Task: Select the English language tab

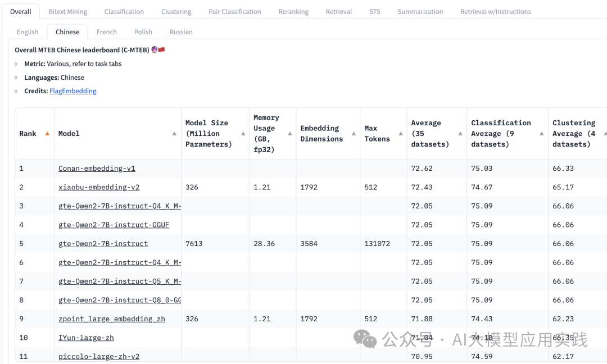Action: click(x=28, y=32)
